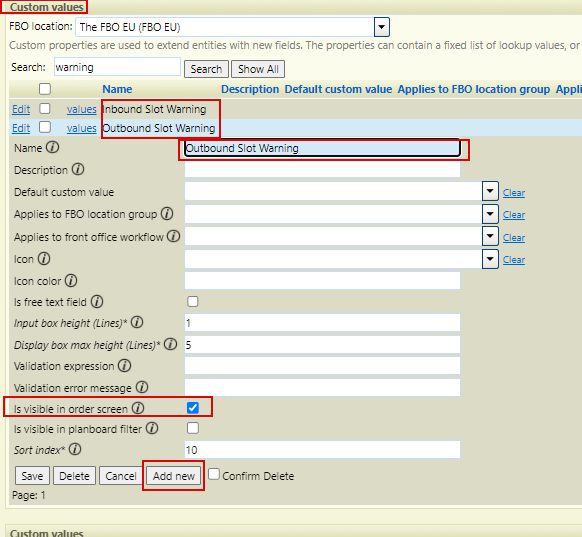The height and width of the screenshot is (537, 582).
Task: Click info icon beside Is visible in order screen
Action: click(x=138, y=408)
